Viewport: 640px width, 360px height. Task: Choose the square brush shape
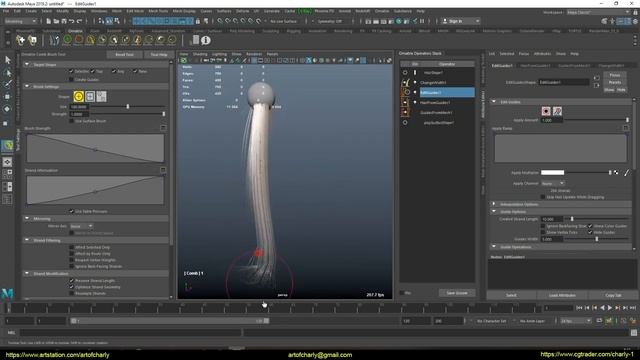(90, 96)
